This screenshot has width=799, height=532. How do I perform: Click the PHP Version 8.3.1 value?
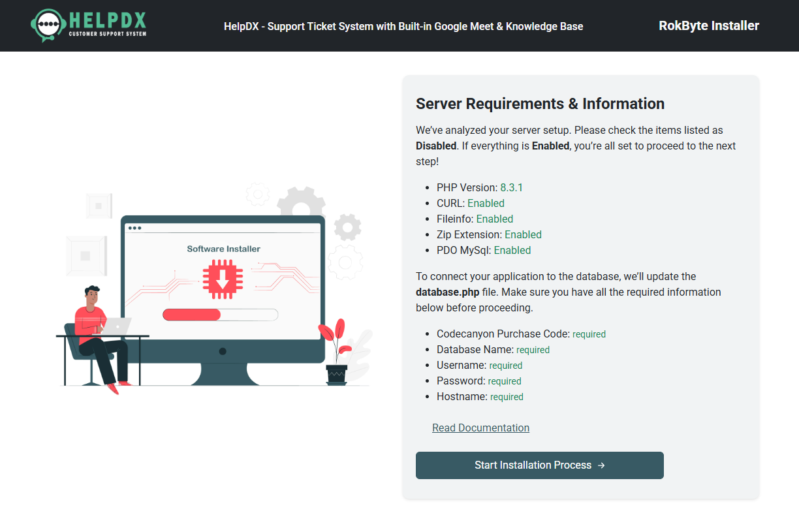click(x=511, y=187)
